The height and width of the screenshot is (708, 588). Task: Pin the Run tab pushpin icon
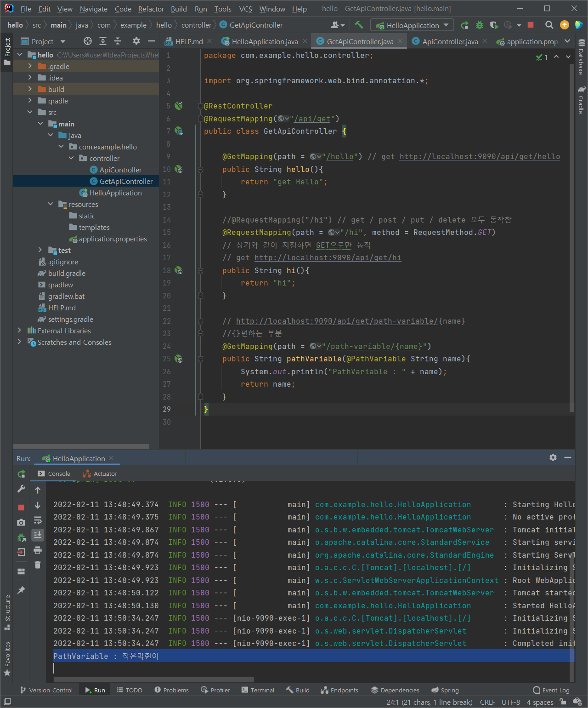click(21, 590)
